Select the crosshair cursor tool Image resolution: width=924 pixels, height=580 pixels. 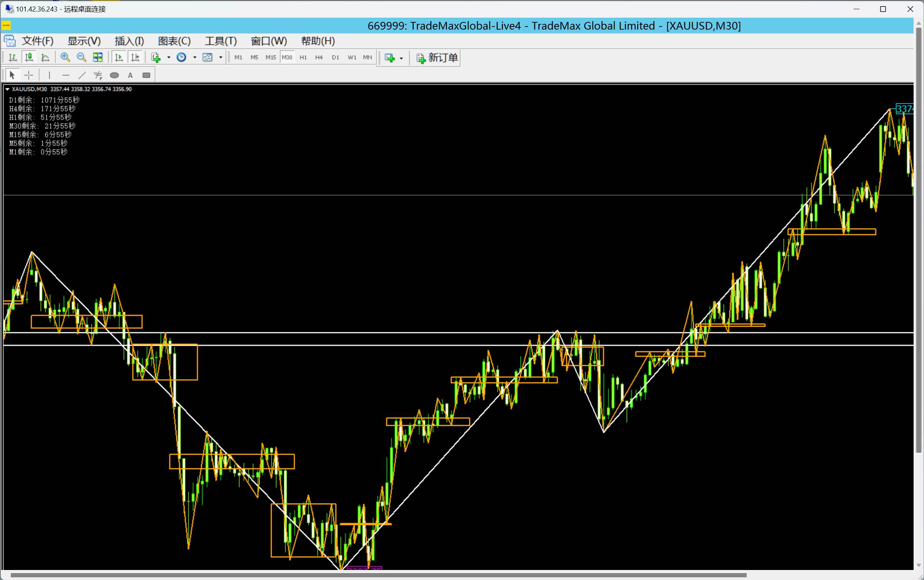29,75
